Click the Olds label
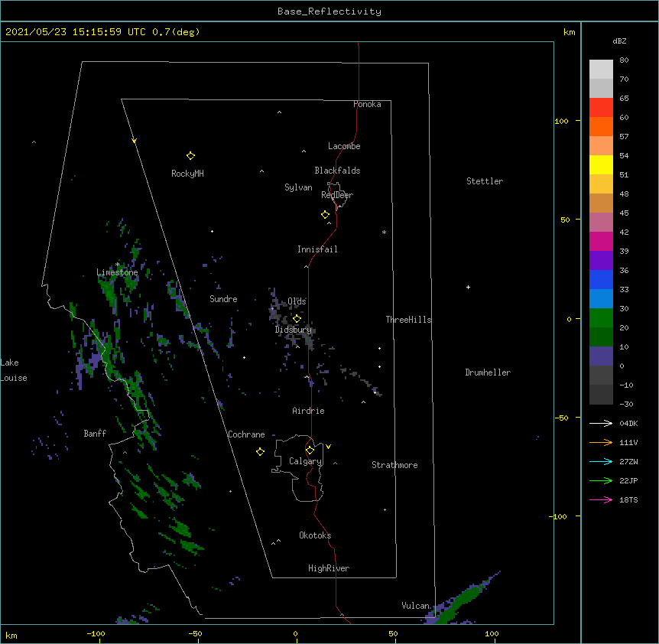 point(297,301)
